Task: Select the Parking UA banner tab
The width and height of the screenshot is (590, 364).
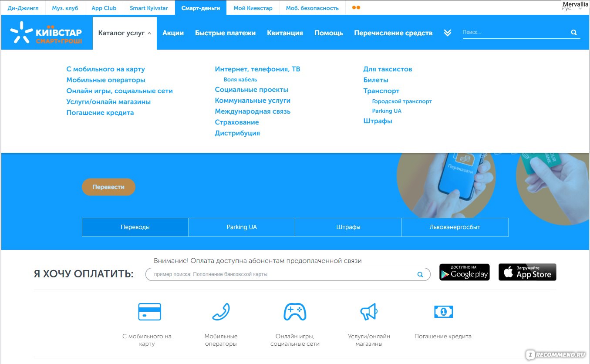Action: (242, 227)
